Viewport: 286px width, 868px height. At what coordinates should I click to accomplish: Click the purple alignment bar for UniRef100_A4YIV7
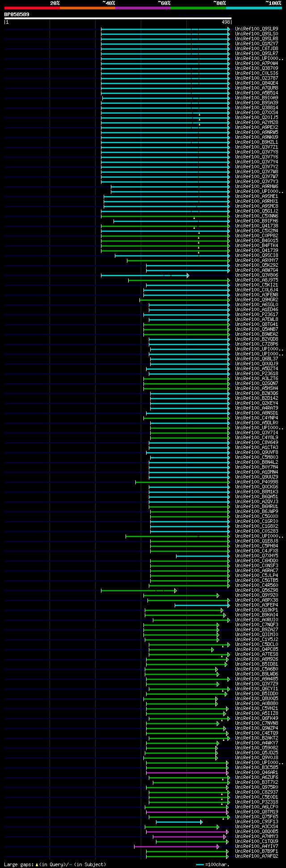tap(177, 847)
